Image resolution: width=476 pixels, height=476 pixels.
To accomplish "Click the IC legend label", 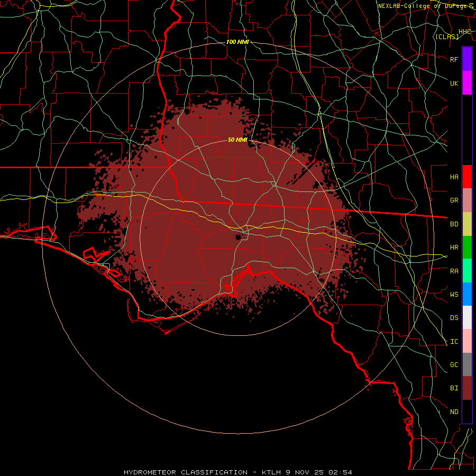I will pos(454,342).
